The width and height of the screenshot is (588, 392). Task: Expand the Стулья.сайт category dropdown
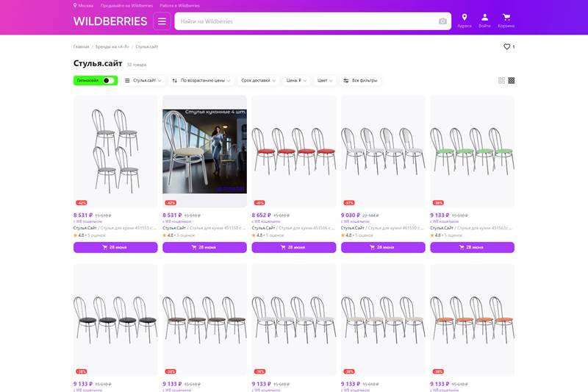click(x=143, y=80)
